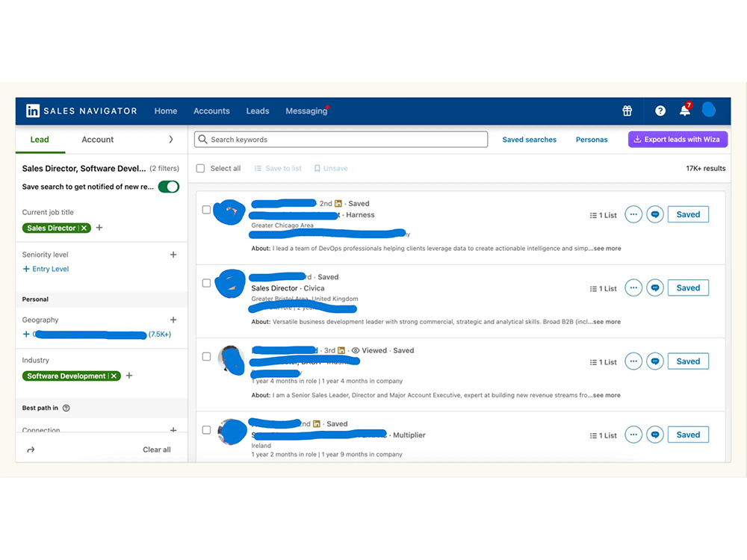Click the LinkedIn Sales Navigator logo

(81, 111)
